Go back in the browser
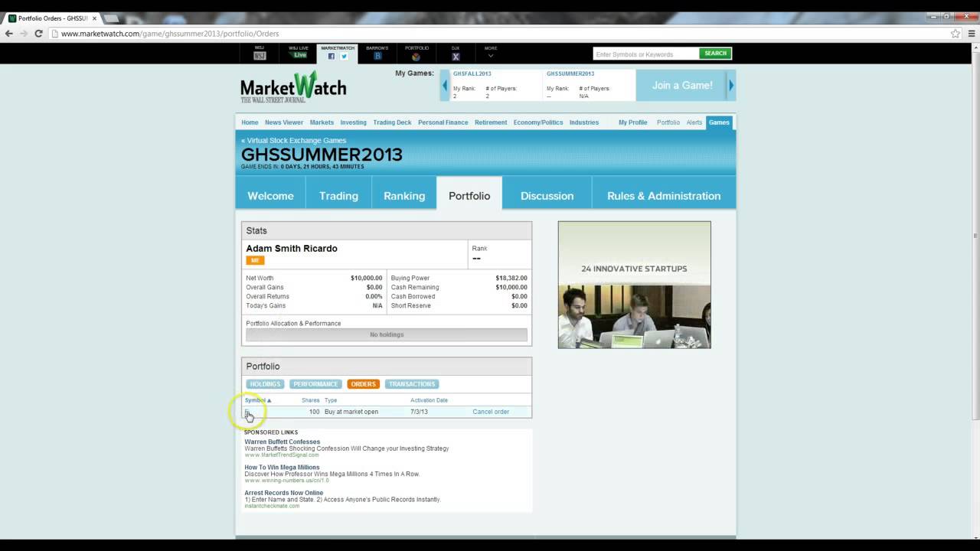The width and height of the screenshot is (980, 551). 9,34
